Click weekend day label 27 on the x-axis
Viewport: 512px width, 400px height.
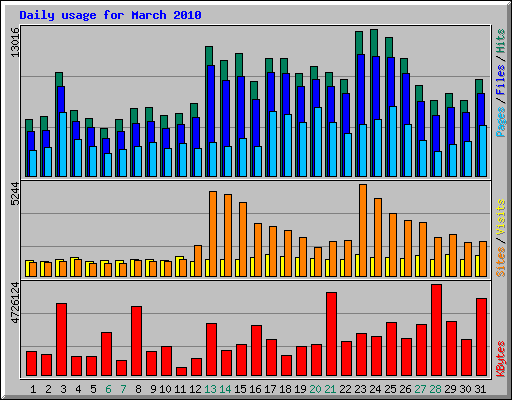(x=420, y=389)
